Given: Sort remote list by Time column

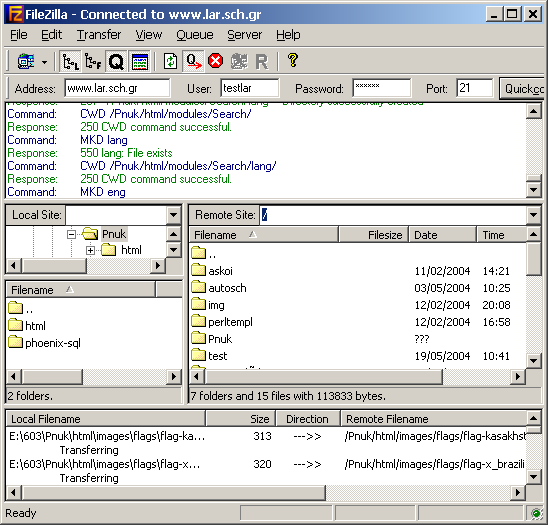Looking at the screenshot, I should point(502,235).
